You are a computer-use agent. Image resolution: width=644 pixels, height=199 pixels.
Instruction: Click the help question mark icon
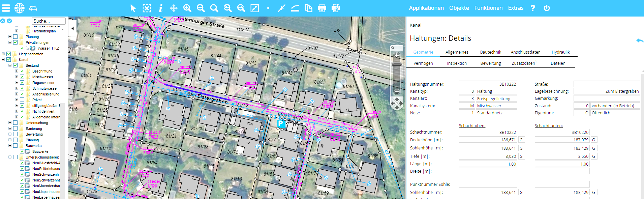[x=533, y=8]
